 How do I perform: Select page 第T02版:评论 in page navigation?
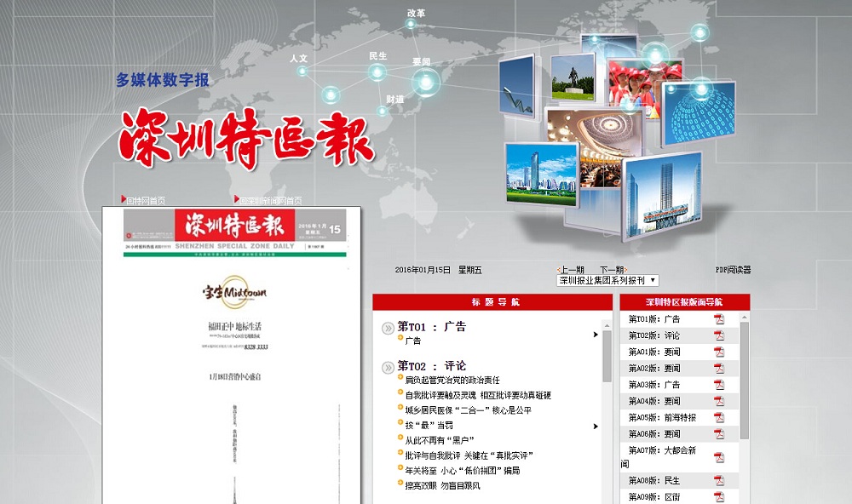[x=654, y=335]
